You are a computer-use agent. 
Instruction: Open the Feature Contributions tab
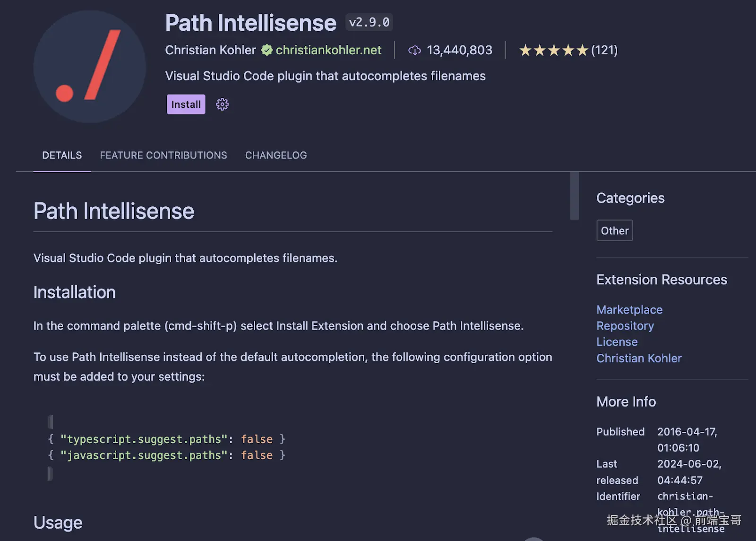[163, 155]
